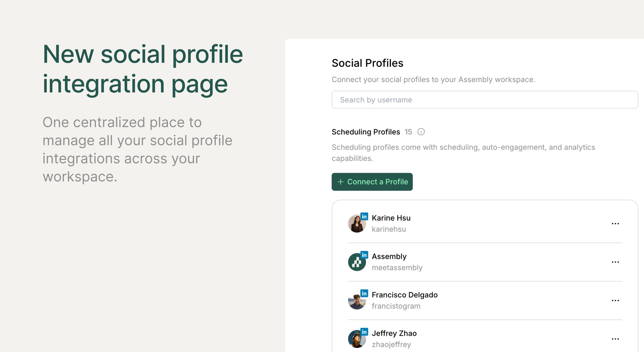644x352 pixels.
Task: Select Jeffrey Zhao's avatar photo
Action: pos(357,339)
